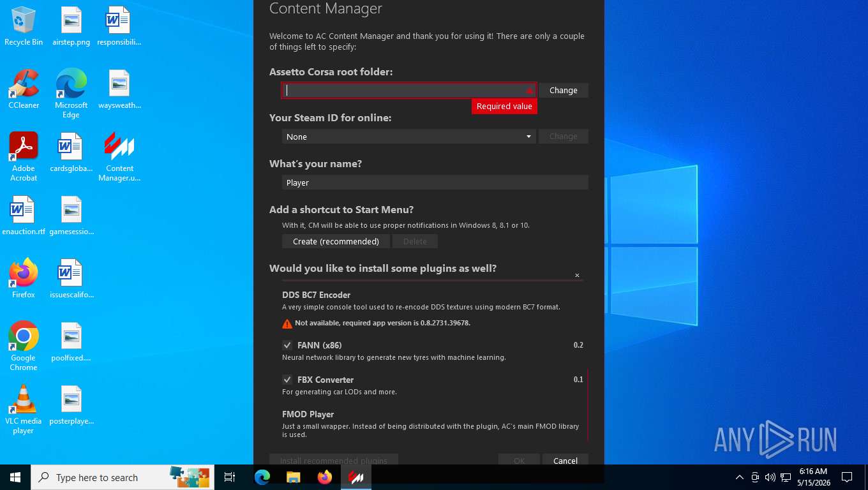Click the Required value error tooltip
868x490 pixels.
point(504,107)
